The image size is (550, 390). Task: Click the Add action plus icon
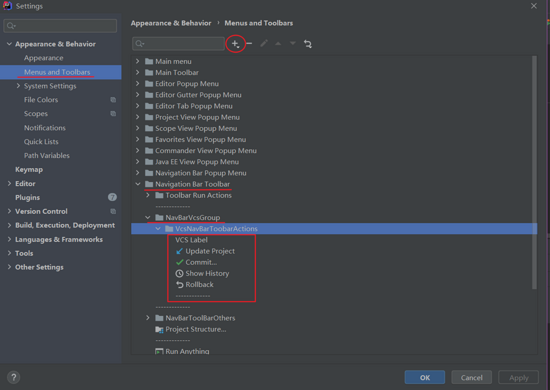point(235,44)
